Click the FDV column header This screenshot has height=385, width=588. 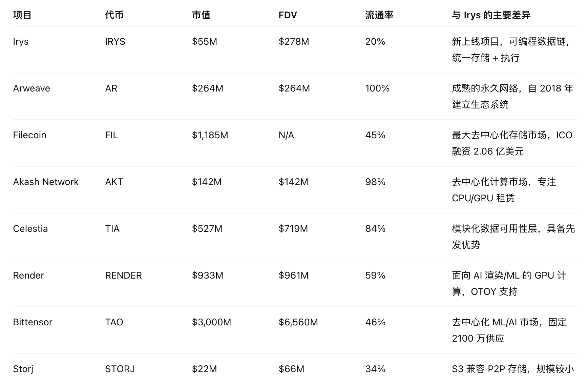(288, 15)
